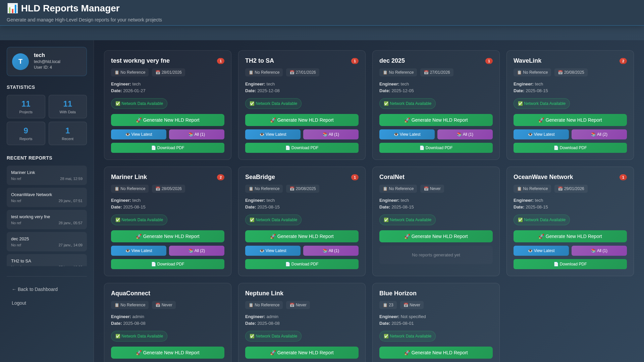Click the Blue Horizon card title
The image size is (644, 362).
[398, 293]
